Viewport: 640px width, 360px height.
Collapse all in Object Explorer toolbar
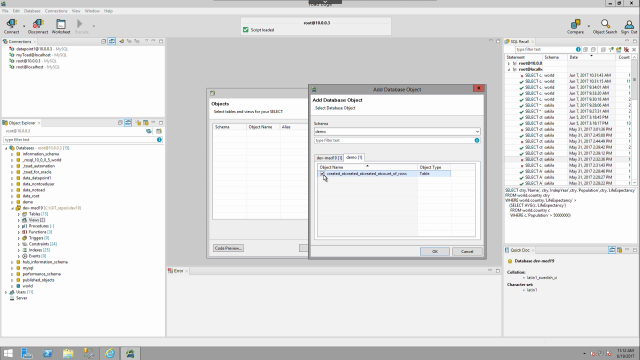tap(120, 123)
